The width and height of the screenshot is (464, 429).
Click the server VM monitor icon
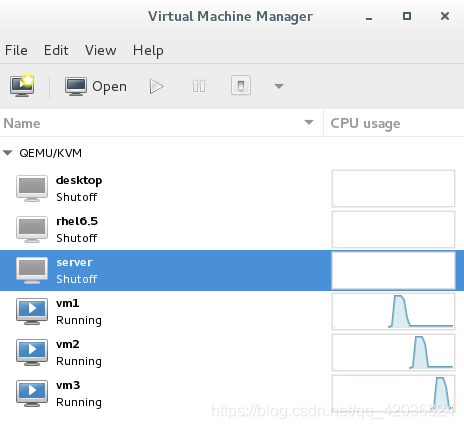[32, 270]
